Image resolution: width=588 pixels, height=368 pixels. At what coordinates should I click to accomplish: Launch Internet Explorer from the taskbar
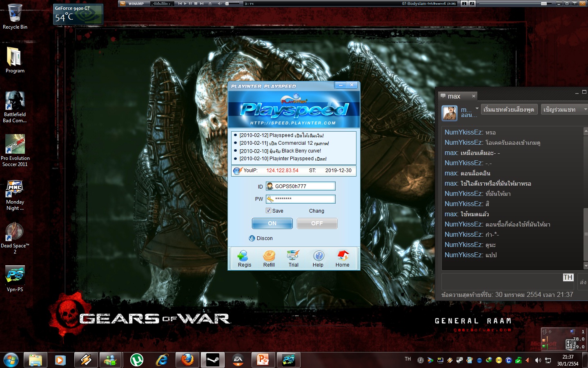coord(162,360)
